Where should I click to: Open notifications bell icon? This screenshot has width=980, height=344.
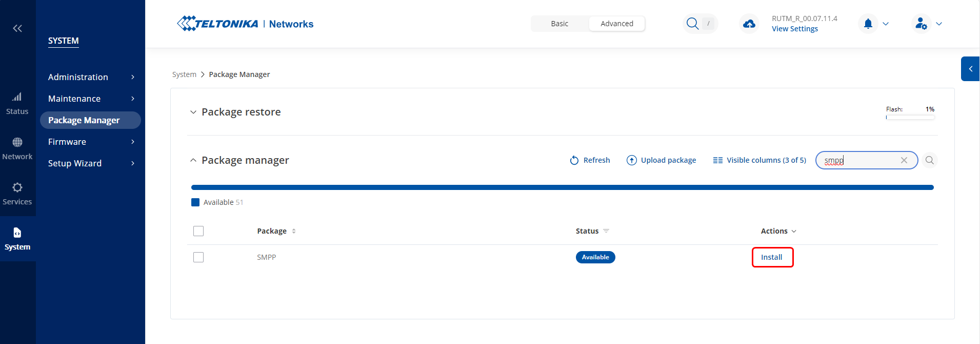pos(868,24)
